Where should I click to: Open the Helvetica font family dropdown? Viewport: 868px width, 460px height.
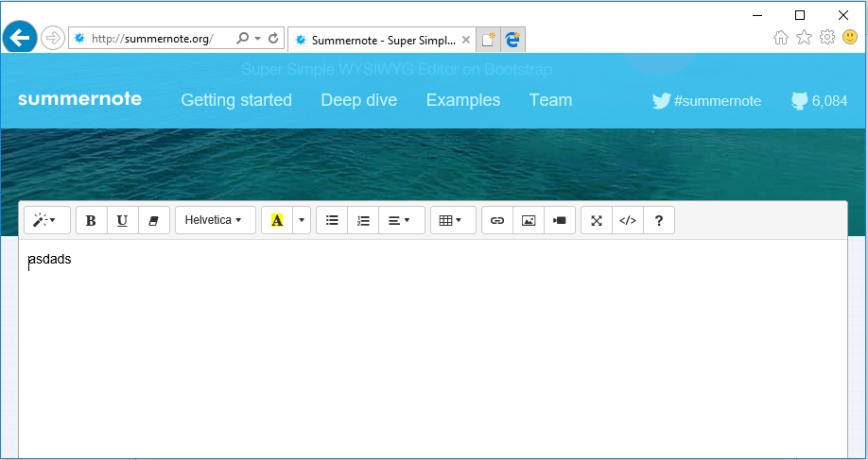tap(216, 220)
